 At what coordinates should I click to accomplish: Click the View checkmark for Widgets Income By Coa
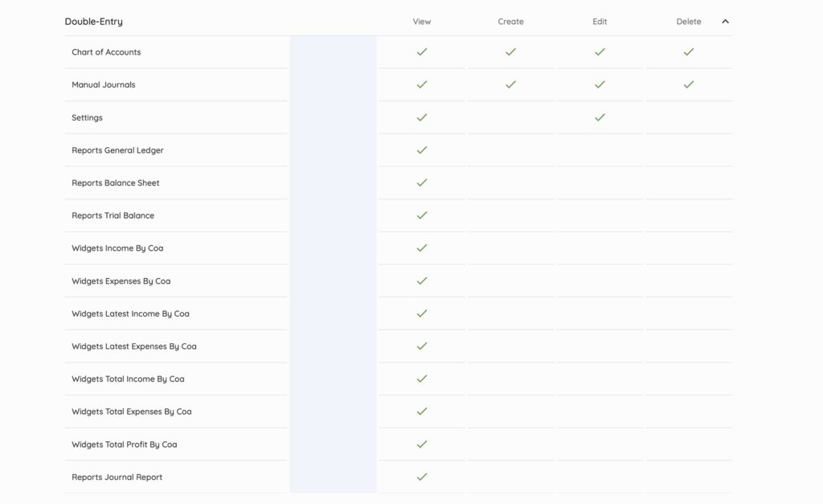pos(421,248)
